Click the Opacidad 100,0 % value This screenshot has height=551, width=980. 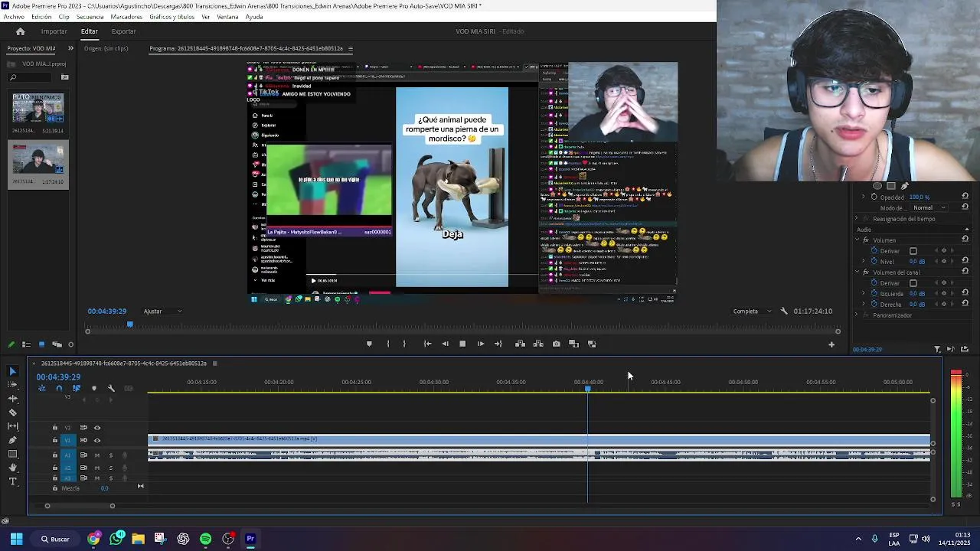pyautogui.click(x=920, y=197)
